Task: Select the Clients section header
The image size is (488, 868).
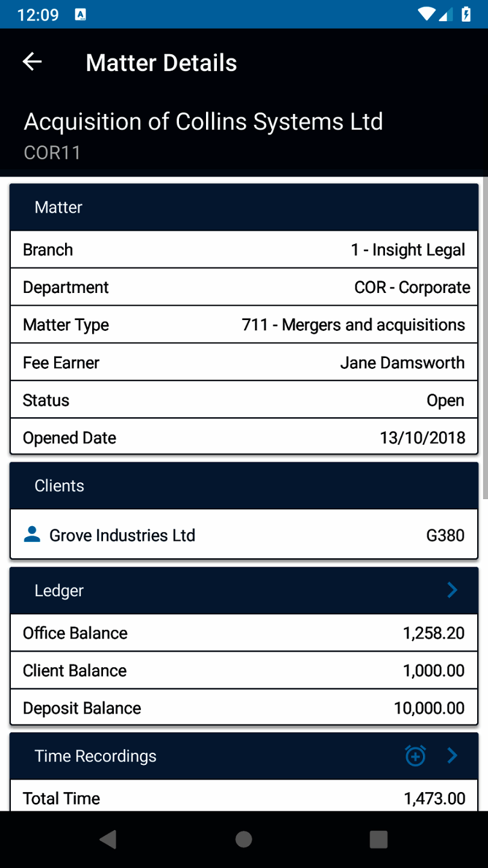Action: pos(243,486)
